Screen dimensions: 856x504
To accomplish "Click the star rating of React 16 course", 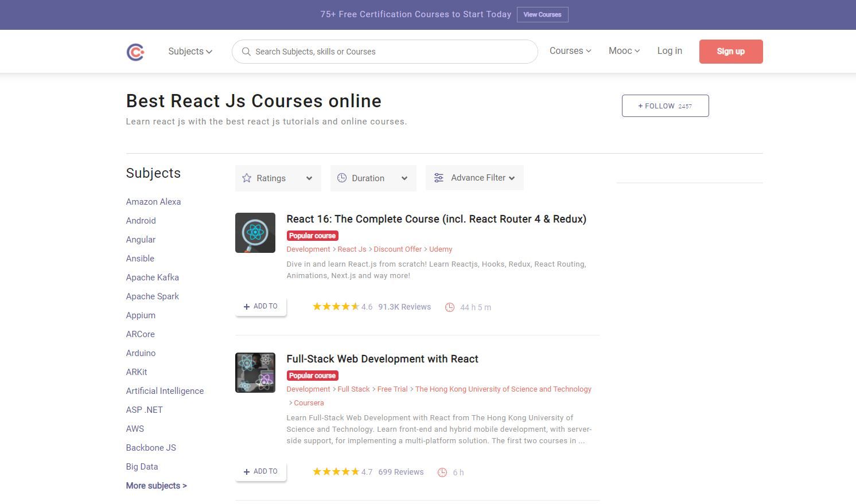I will pyautogui.click(x=336, y=307).
